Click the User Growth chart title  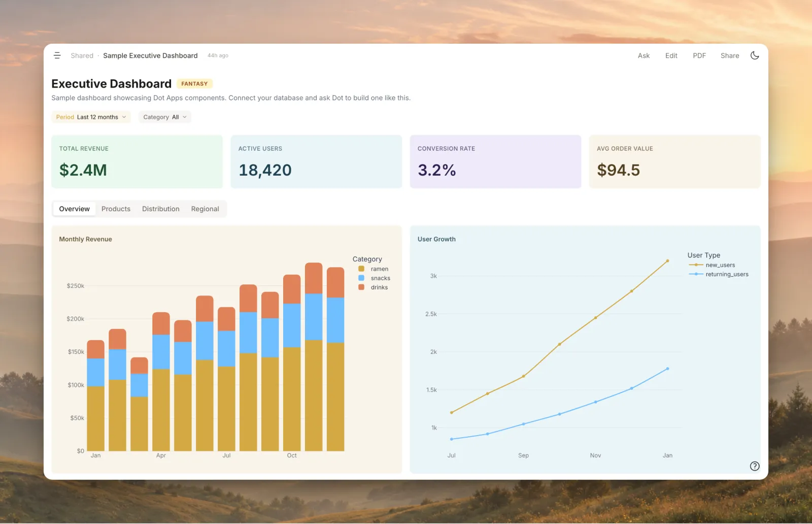[x=436, y=239]
